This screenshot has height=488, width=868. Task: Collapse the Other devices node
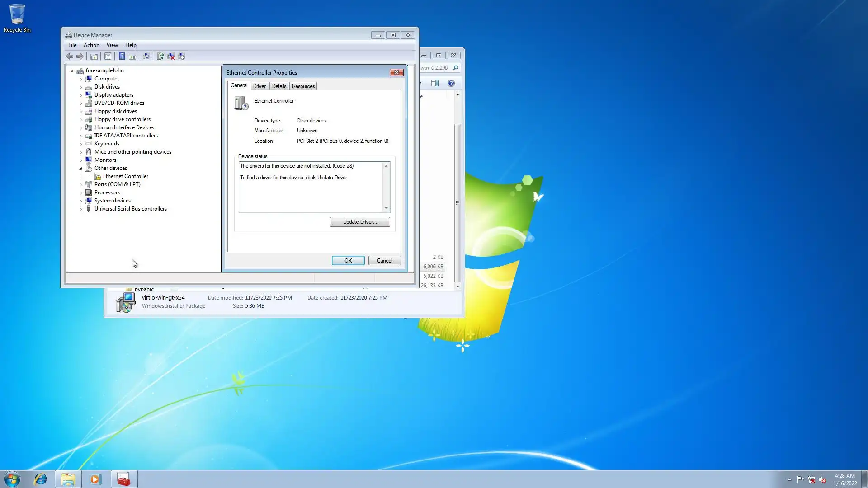81,169
